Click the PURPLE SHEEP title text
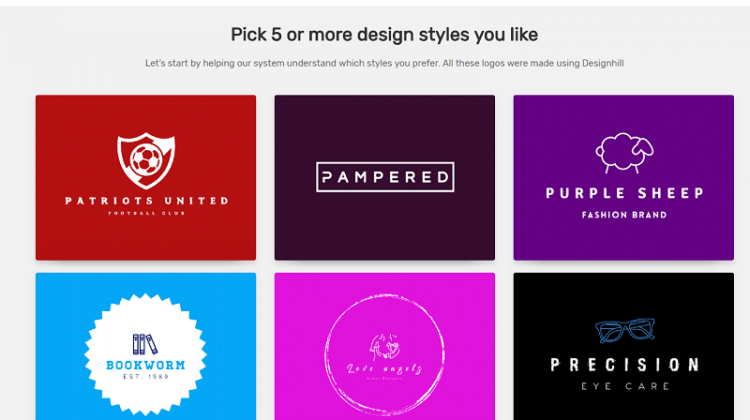The width and height of the screenshot is (750, 420). [x=624, y=193]
